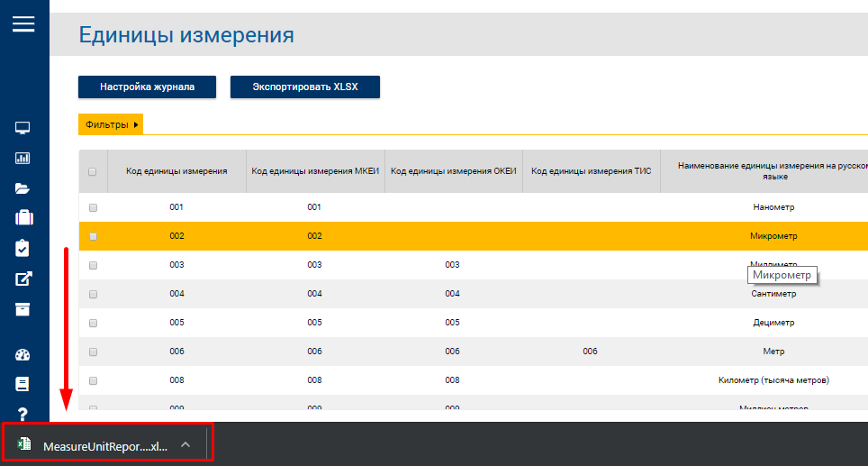Click the open folder sidebar icon
868x466 pixels.
point(23,188)
